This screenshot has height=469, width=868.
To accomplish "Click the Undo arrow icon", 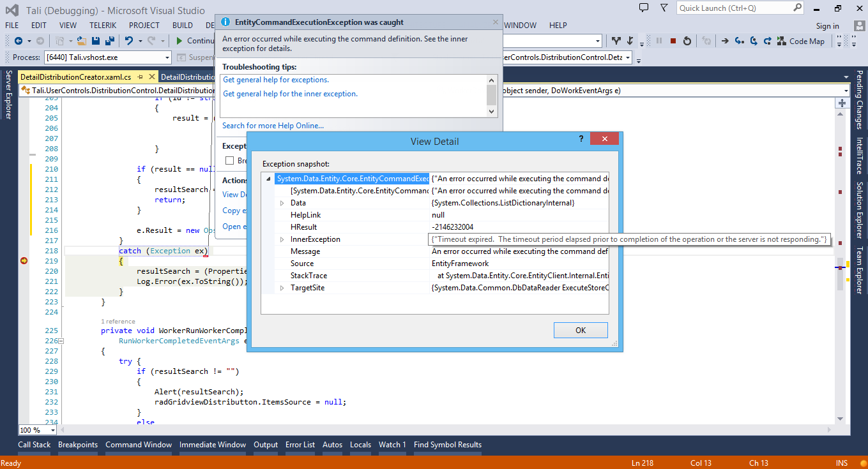I will point(129,41).
